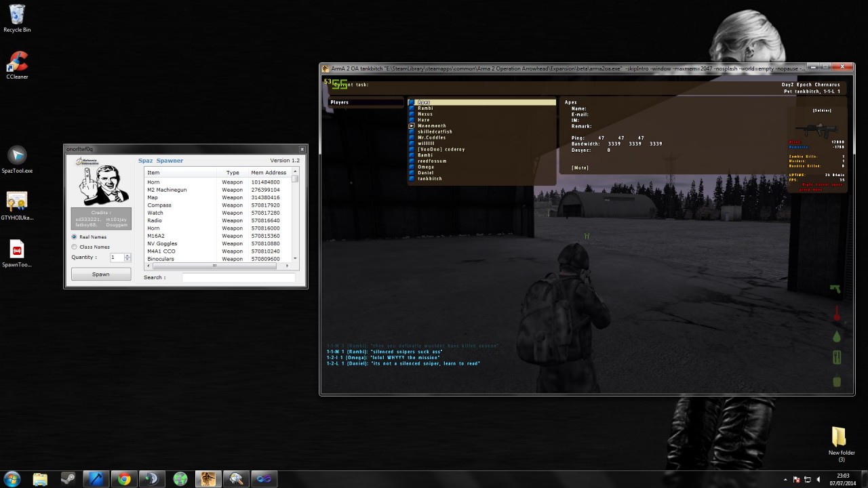
Task: Click the item list vertical scrollbar thumb
Action: pyautogui.click(x=295, y=178)
